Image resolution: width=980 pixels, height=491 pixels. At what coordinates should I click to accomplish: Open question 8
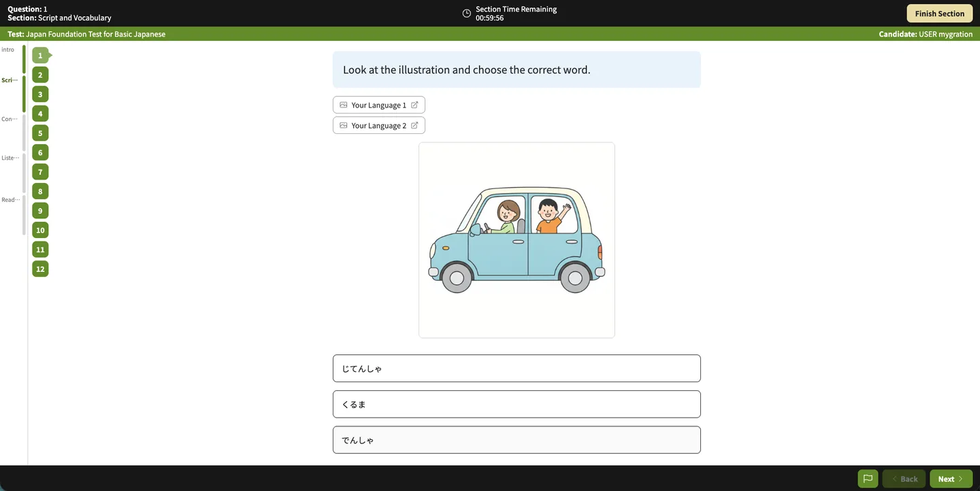tap(40, 191)
